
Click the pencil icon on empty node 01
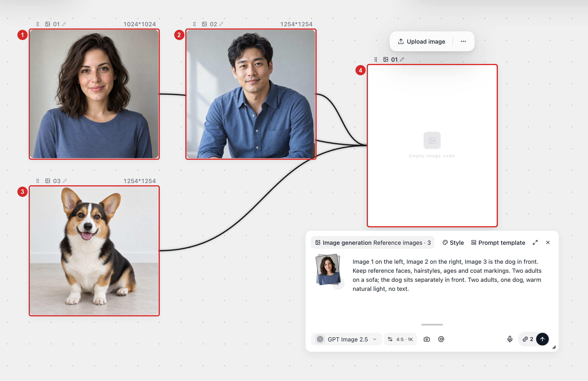coord(402,59)
